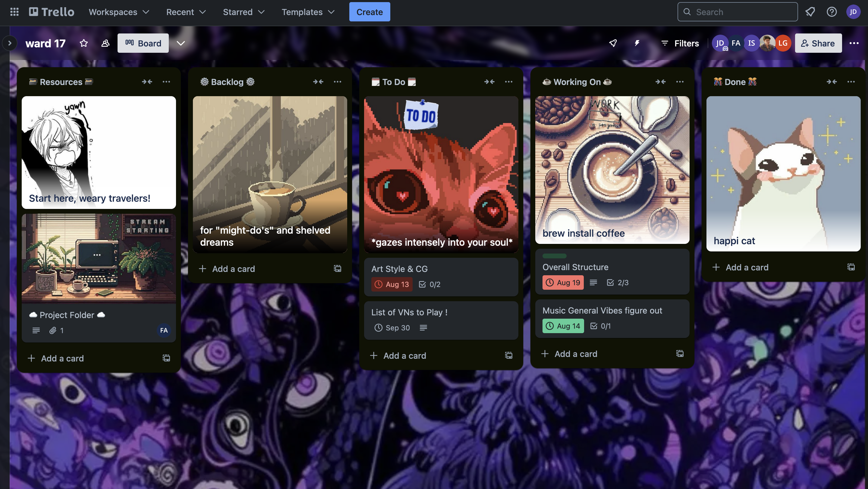Click the Share button
The height and width of the screenshot is (489, 868).
point(819,43)
